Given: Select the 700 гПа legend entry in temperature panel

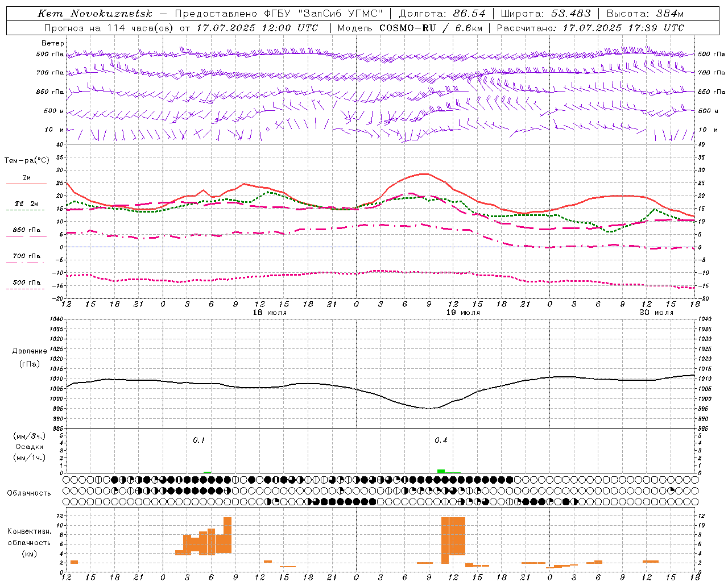Looking at the screenshot, I should 27,256.
